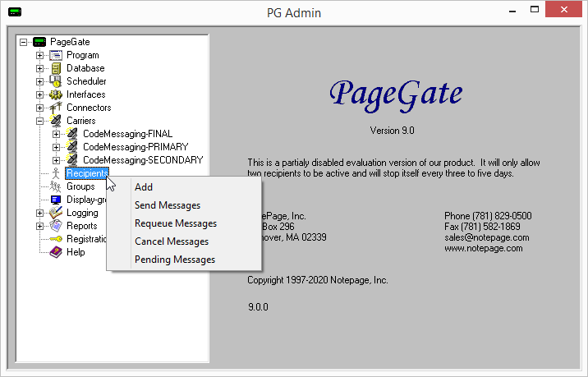Select the Carriers tree item

pyautogui.click(x=81, y=121)
